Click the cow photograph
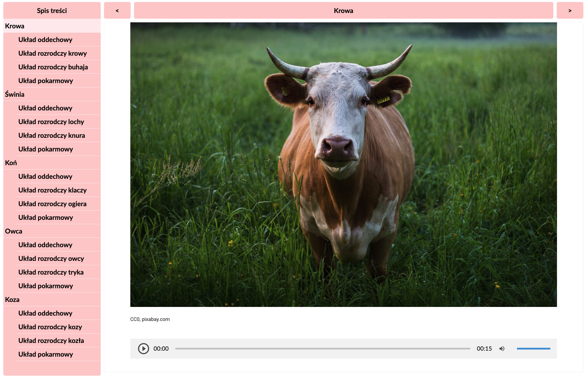The height and width of the screenshot is (378, 588). [343, 164]
